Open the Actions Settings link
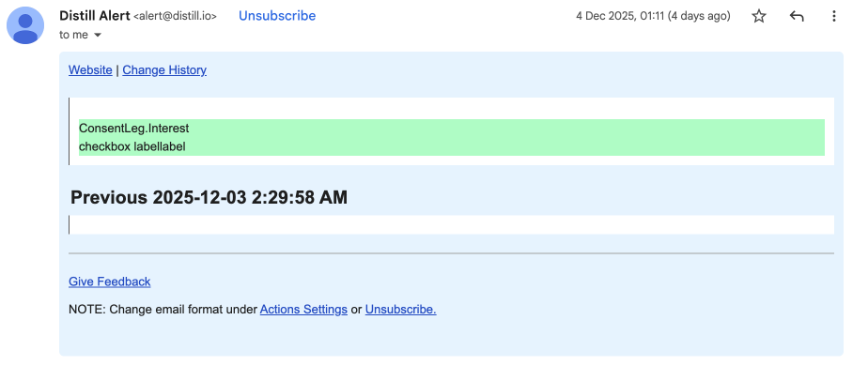Viewport: 868px width, 381px height. click(303, 310)
